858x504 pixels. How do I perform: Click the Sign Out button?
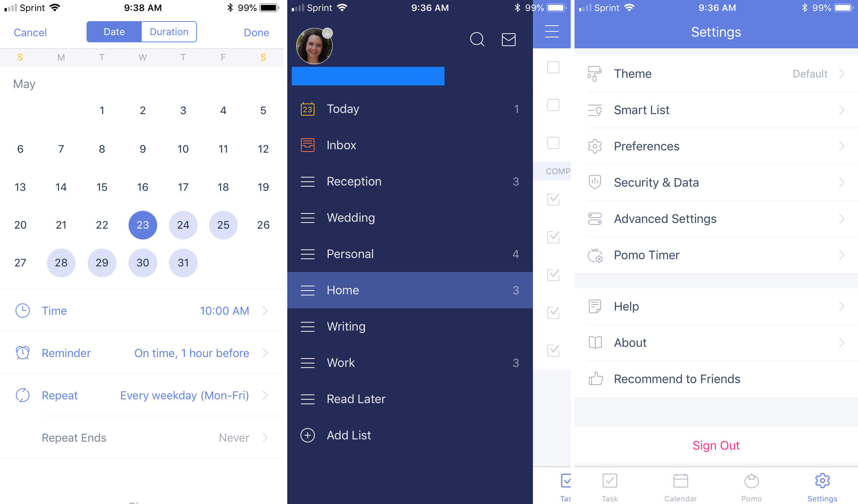(715, 445)
